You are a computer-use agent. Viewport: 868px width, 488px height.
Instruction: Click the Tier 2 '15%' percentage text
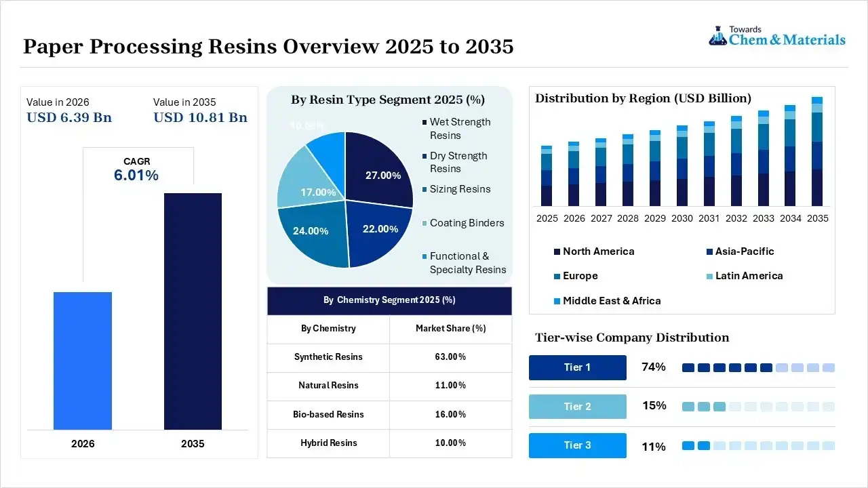[x=654, y=406]
